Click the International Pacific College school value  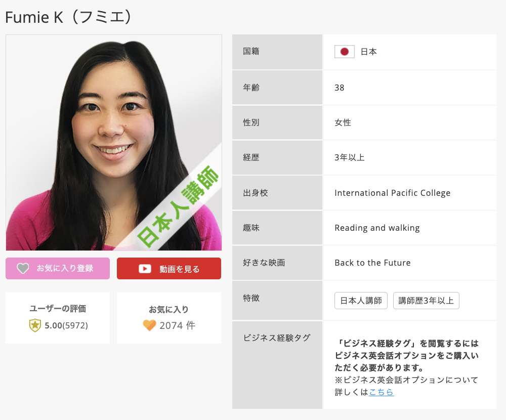pyautogui.click(x=392, y=193)
